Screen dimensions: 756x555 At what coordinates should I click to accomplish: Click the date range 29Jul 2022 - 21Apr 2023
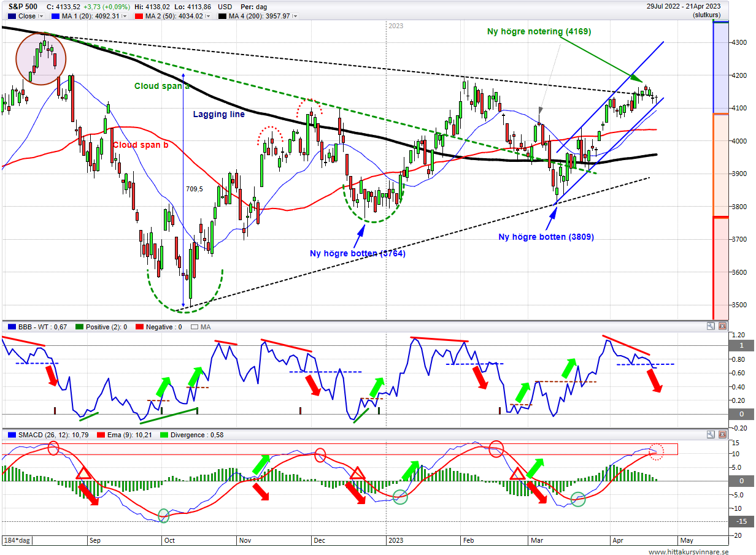(683, 6)
